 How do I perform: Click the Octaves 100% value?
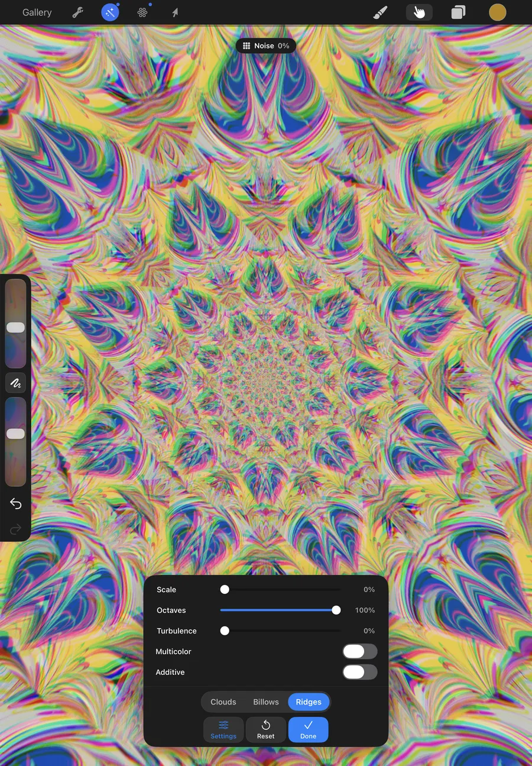365,610
